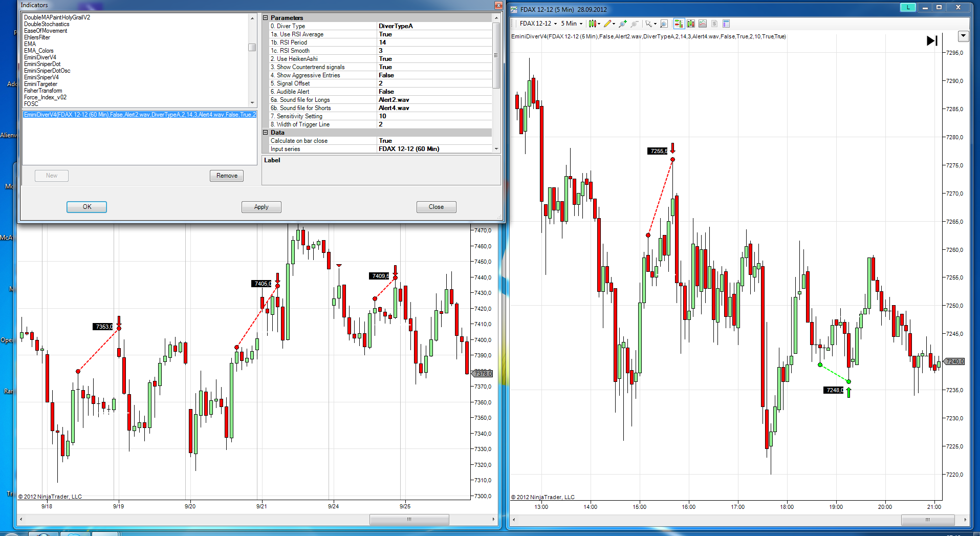Click the 5 Min chart scroll left arrow
The height and width of the screenshot is (536, 980).
[x=514, y=520]
